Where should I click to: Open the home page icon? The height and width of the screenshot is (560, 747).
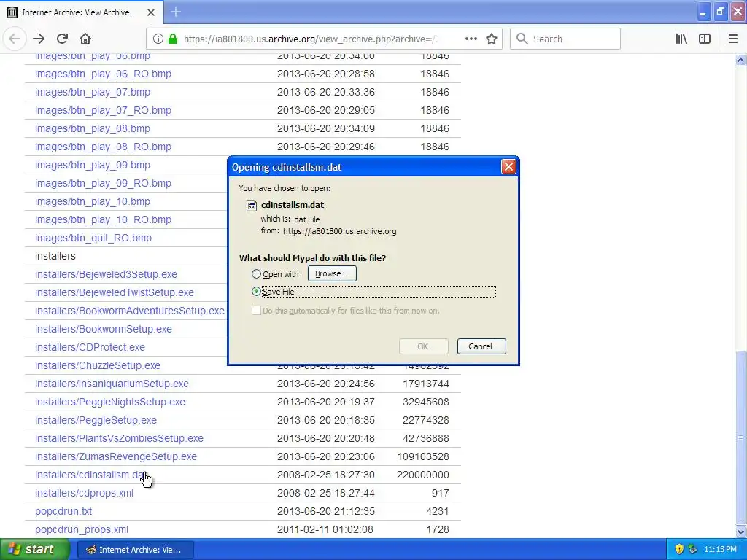pyautogui.click(x=85, y=39)
